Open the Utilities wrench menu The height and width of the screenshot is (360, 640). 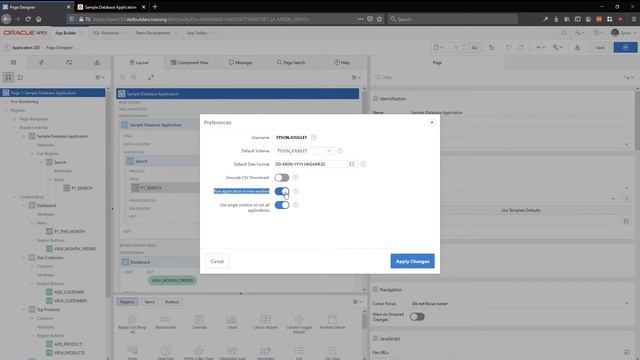558,47
